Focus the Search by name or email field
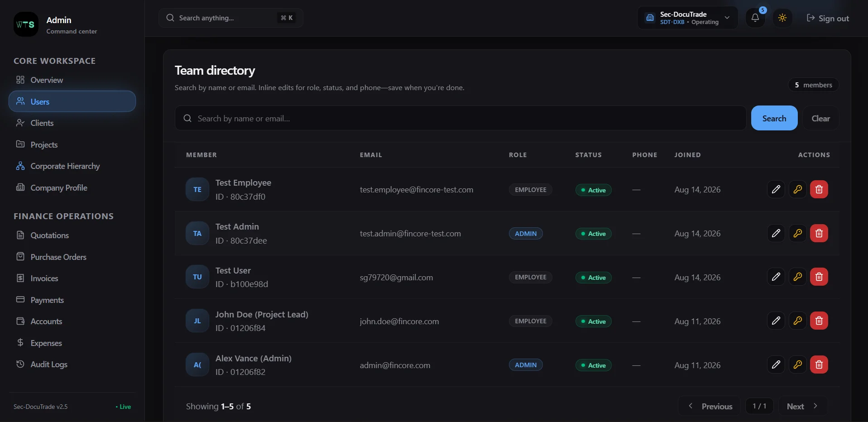The height and width of the screenshot is (422, 868). click(460, 118)
